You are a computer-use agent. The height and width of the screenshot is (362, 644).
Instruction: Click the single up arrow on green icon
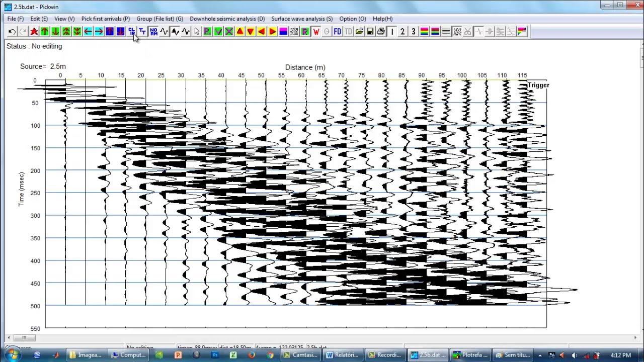coord(45,32)
